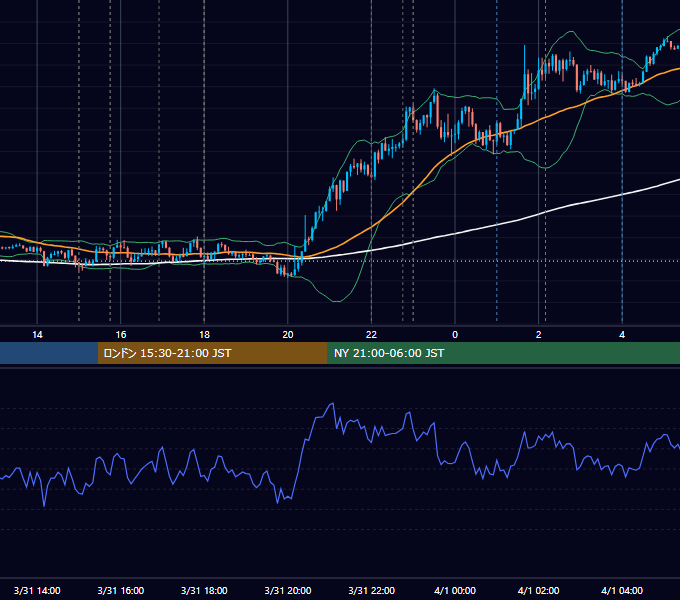Click the 16 hour label on price chart axis
This screenshot has width=680, height=600.
[x=121, y=335]
